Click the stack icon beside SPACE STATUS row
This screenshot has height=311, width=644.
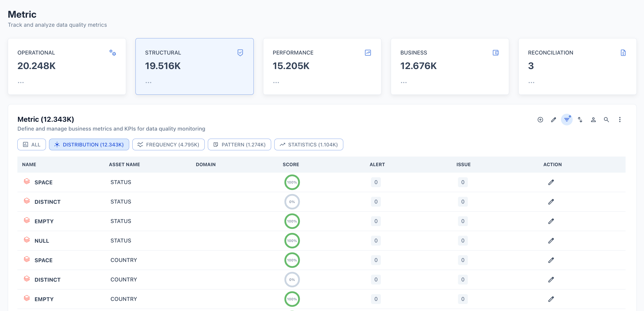(27, 181)
